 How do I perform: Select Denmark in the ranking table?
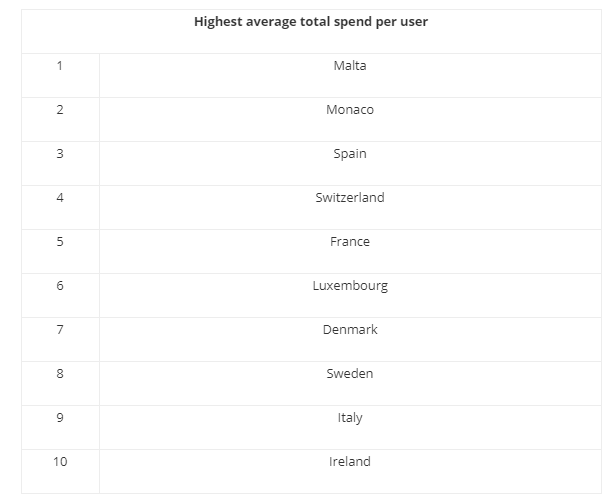coord(350,330)
